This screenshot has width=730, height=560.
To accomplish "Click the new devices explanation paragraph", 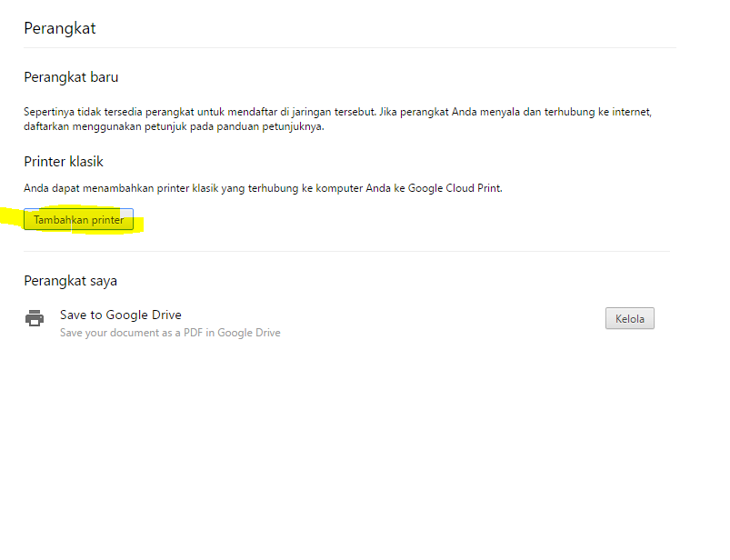I will 336,118.
